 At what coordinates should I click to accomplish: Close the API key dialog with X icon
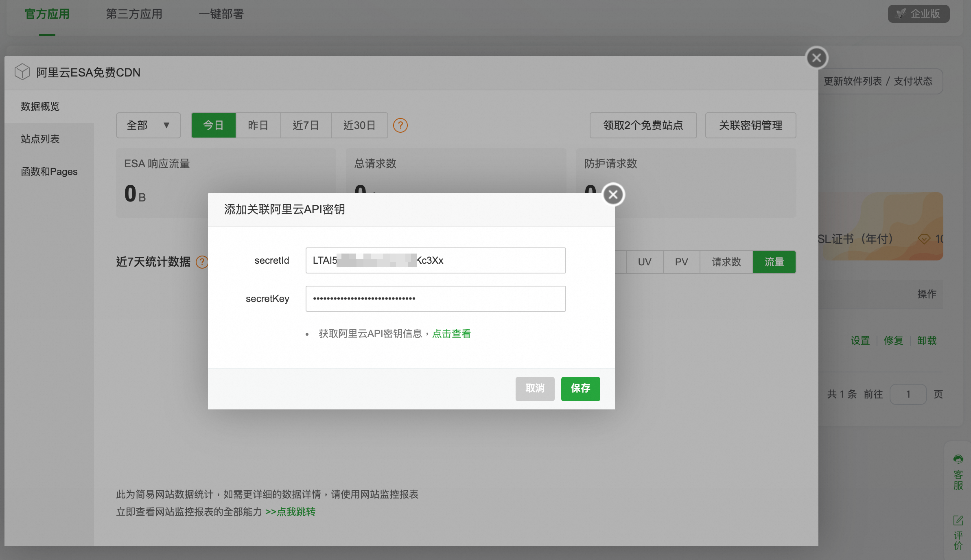(x=613, y=195)
